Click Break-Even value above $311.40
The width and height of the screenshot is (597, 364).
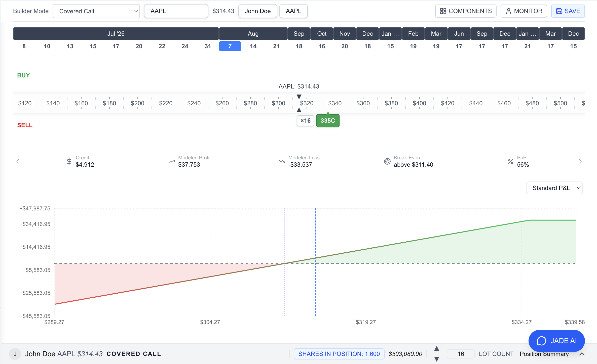[413, 165]
